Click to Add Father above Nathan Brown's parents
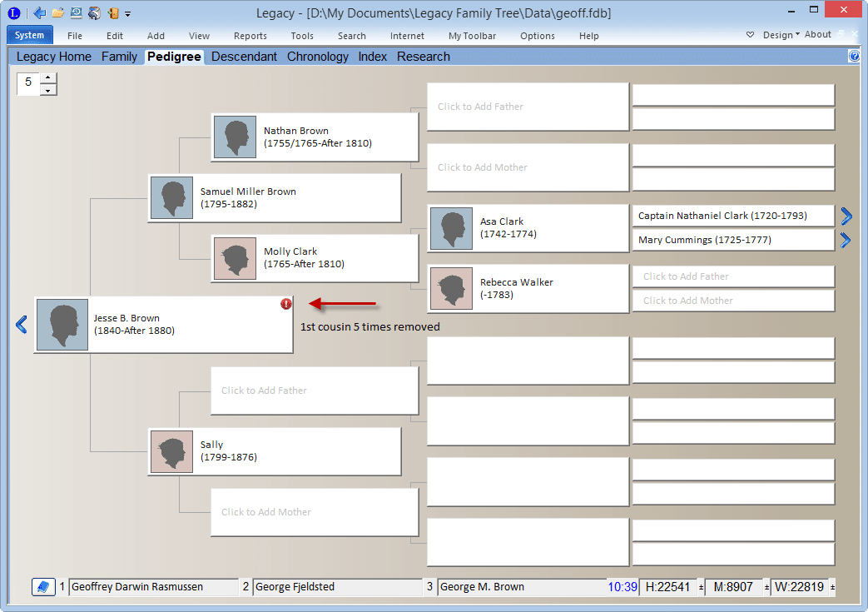 click(528, 107)
